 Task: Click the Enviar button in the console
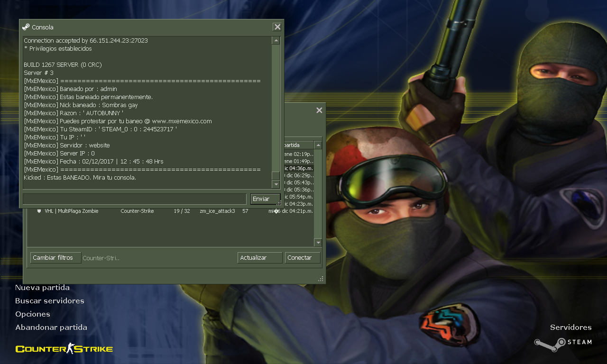(x=265, y=199)
